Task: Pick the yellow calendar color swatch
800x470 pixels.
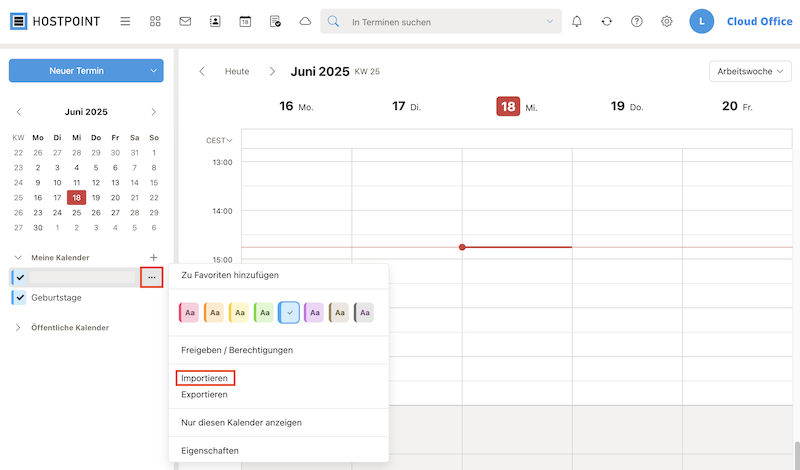Action: tap(239, 312)
